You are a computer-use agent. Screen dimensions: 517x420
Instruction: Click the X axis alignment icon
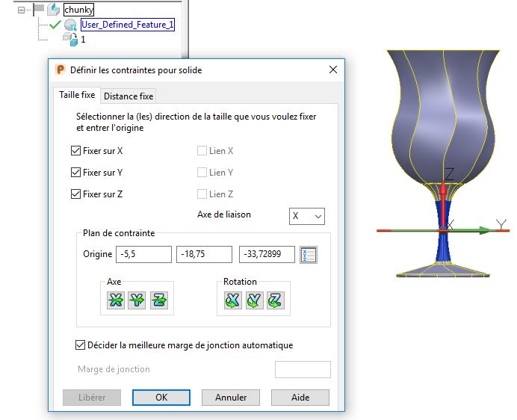[x=115, y=300]
